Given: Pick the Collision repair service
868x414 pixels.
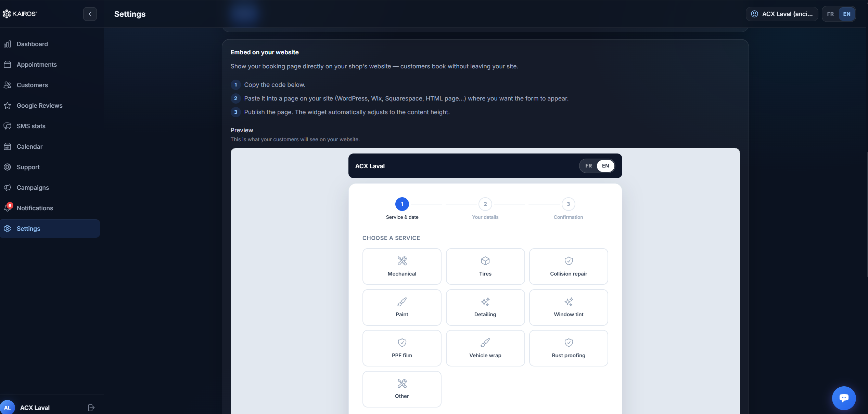Looking at the screenshot, I should (569, 266).
